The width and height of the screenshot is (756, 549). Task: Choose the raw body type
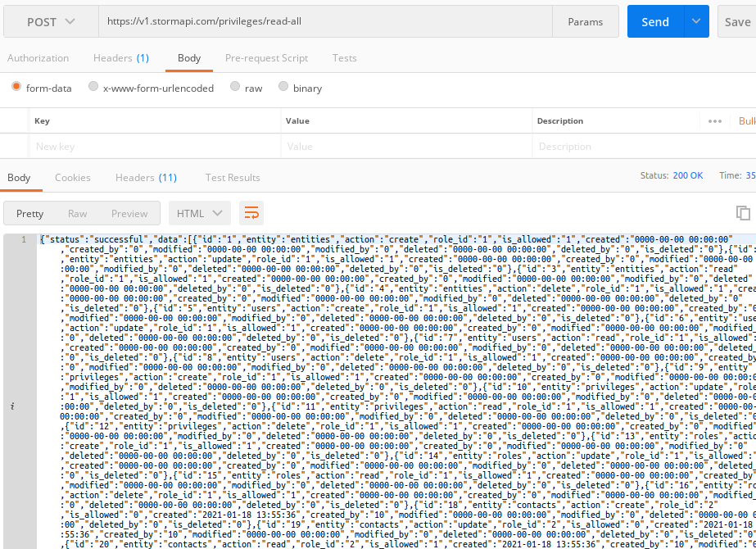pyautogui.click(x=235, y=86)
